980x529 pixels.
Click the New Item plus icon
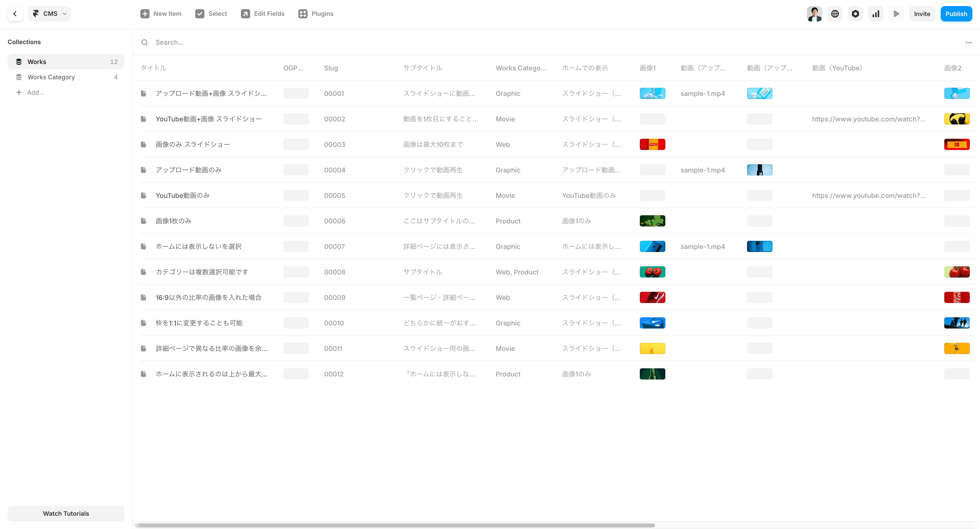(145, 14)
